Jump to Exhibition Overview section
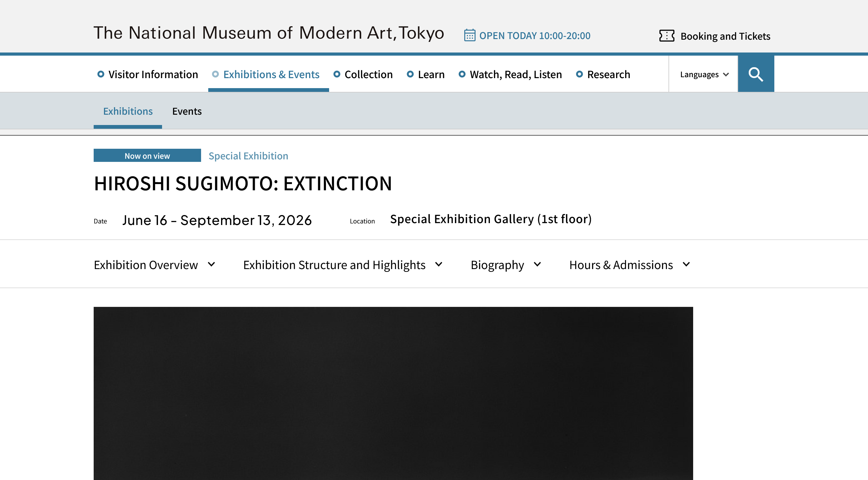The height and width of the screenshot is (480, 868). tap(146, 265)
